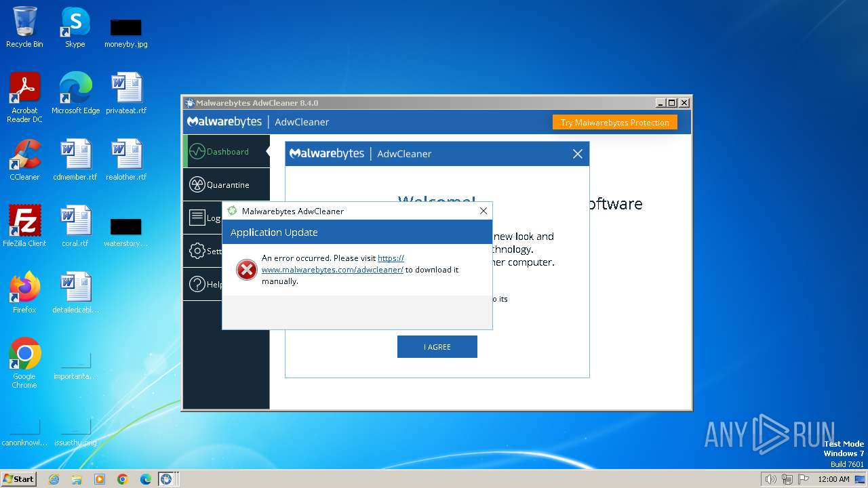Launch Chrome from the taskbar
This screenshot has width=868, height=488.
[123, 479]
